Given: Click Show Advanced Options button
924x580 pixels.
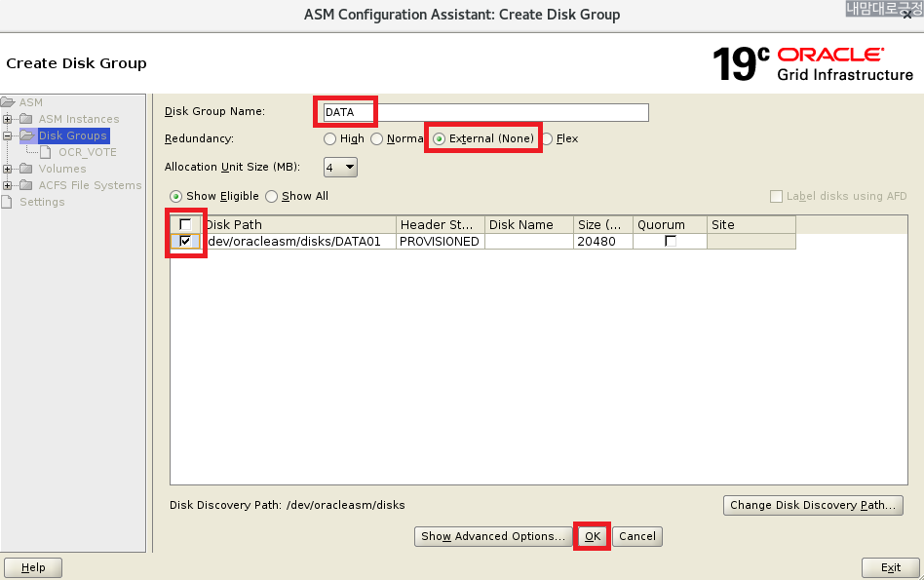Looking at the screenshot, I should click(492, 536).
